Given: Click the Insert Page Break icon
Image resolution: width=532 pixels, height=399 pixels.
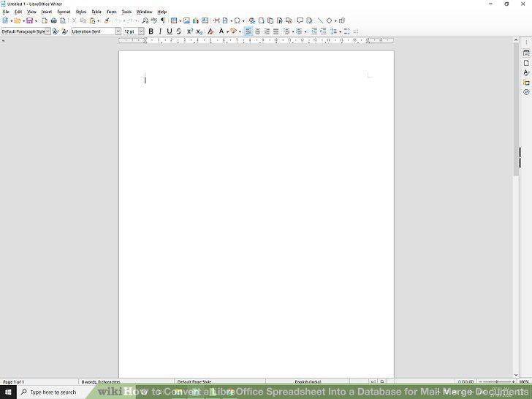Looking at the screenshot, I should tap(216, 20).
